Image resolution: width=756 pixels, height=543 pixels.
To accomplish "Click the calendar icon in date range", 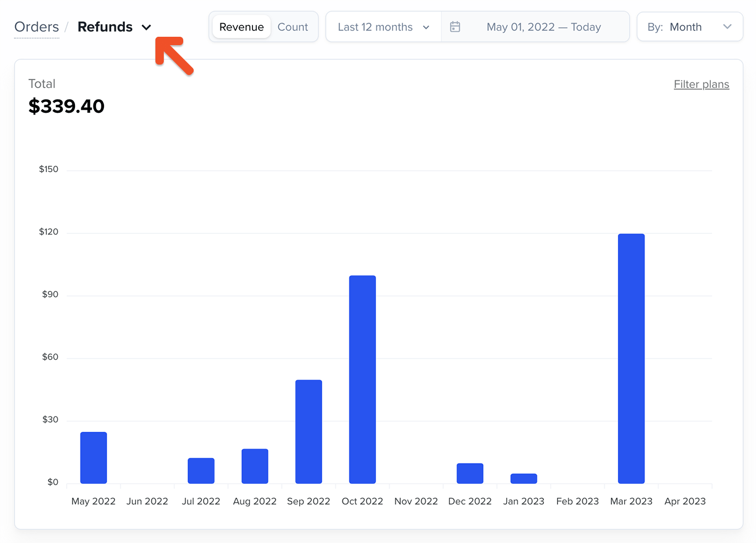I will pyautogui.click(x=455, y=27).
